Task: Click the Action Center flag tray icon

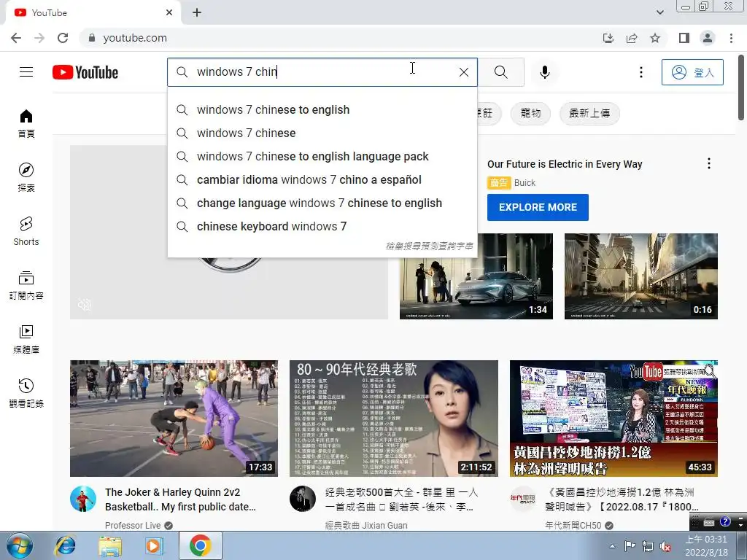Action: coord(630,545)
